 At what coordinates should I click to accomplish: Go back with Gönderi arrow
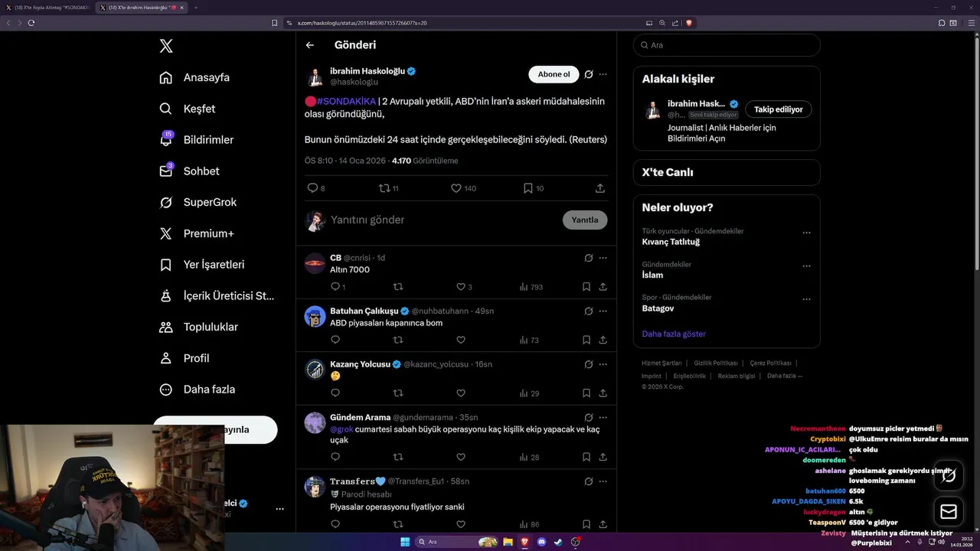click(310, 45)
